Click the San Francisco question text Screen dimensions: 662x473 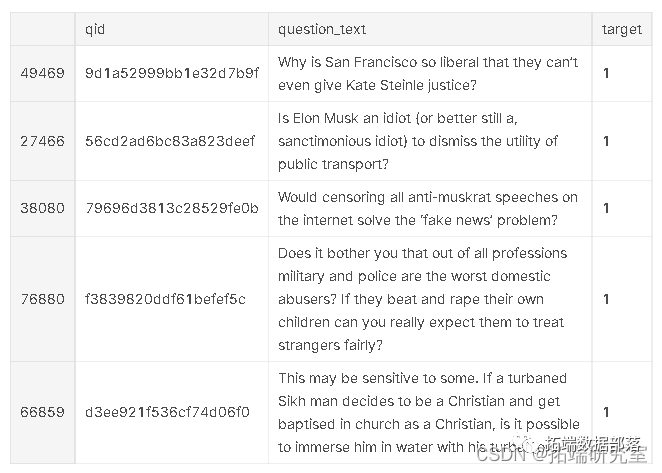428,74
